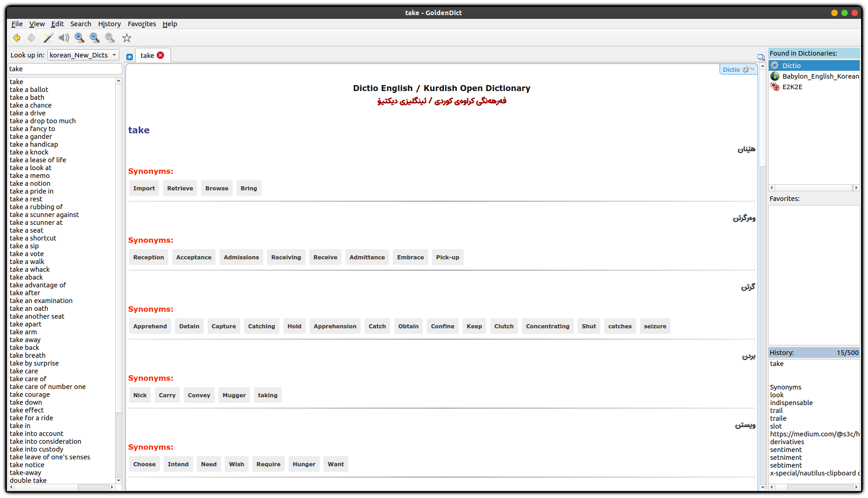Open the Edit menu

[57, 24]
